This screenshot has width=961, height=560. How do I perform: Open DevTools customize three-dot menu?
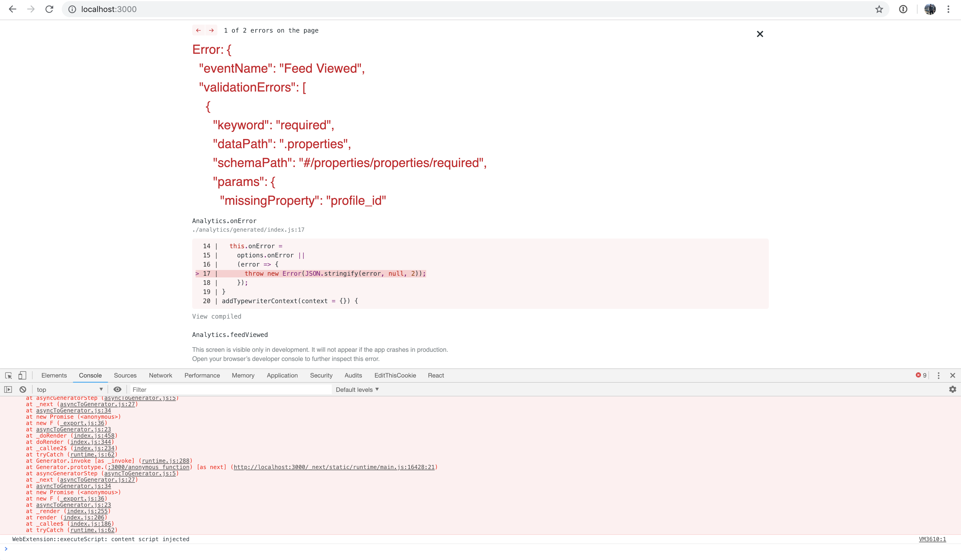(938, 375)
